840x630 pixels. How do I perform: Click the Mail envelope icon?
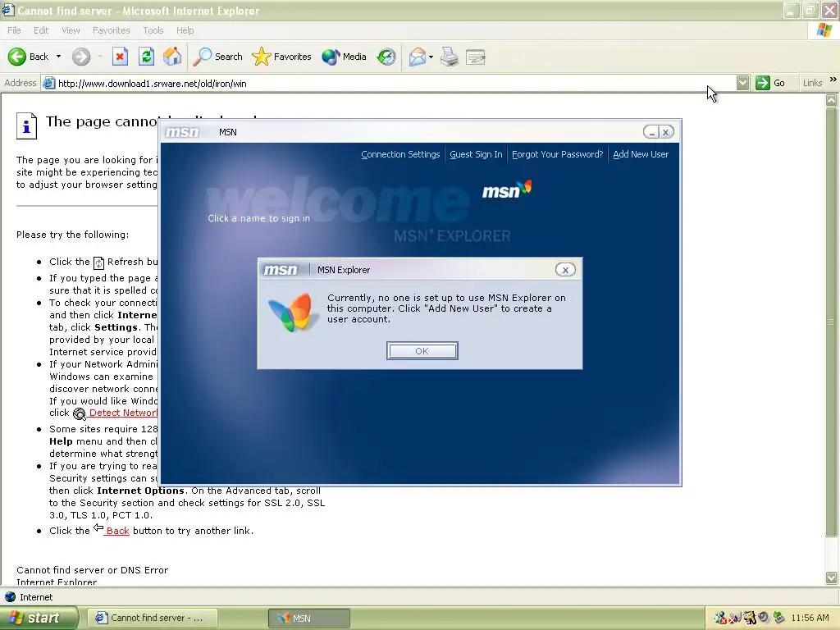point(418,57)
